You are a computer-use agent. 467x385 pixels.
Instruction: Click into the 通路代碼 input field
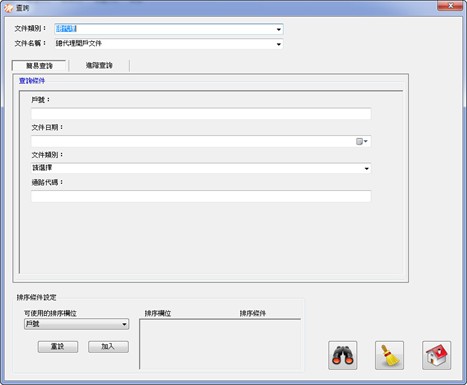(201, 196)
